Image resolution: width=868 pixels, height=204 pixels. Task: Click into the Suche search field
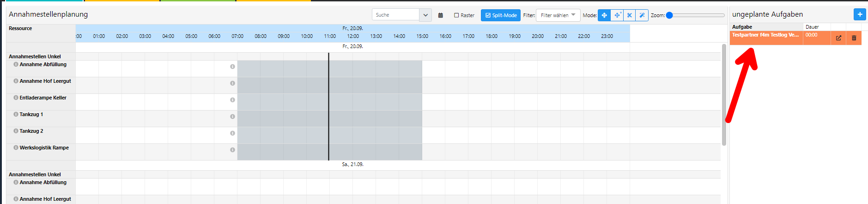click(396, 15)
